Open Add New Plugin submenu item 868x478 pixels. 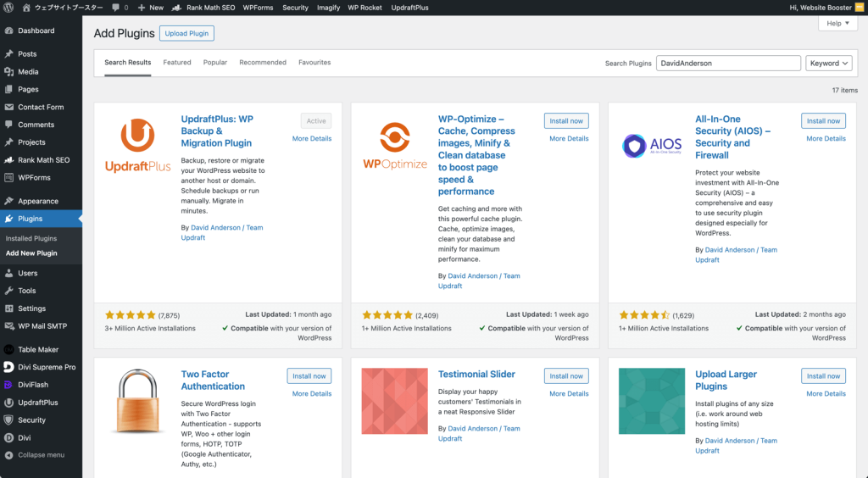coord(31,253)
